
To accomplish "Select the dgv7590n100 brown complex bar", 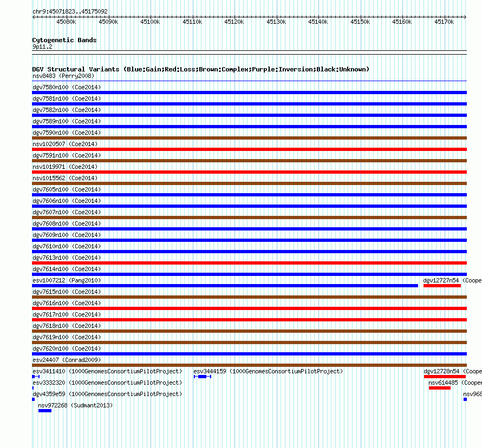I will (x=249, y=138).
